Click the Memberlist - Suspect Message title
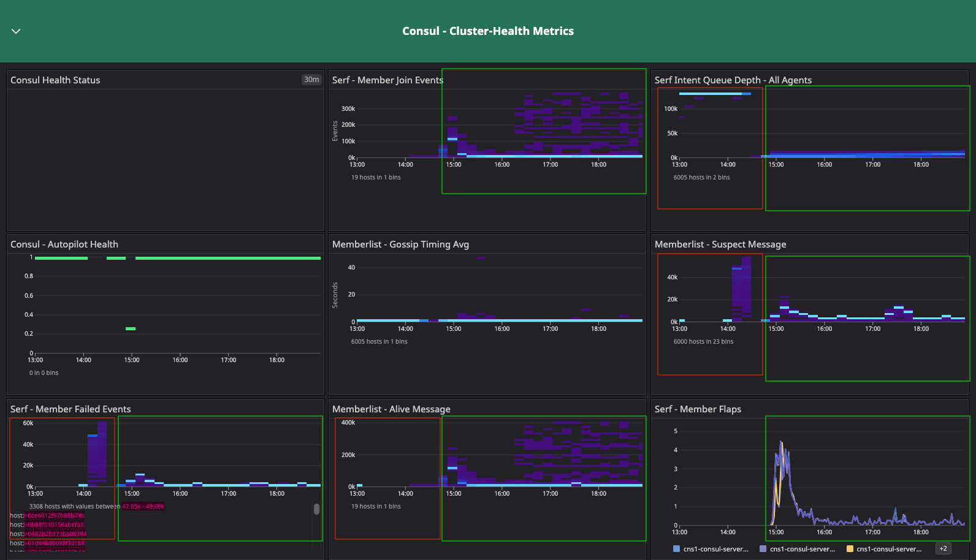 720,244
